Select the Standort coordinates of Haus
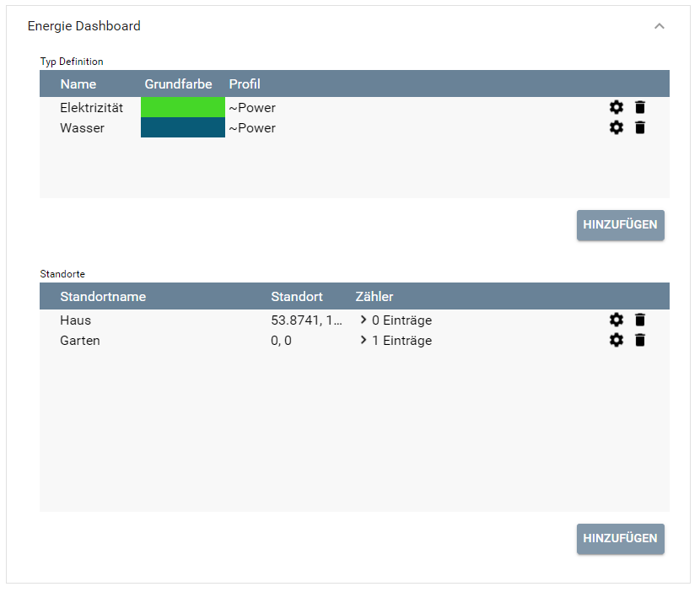This screenshot has width=700, height=592. tap(305, 320)
